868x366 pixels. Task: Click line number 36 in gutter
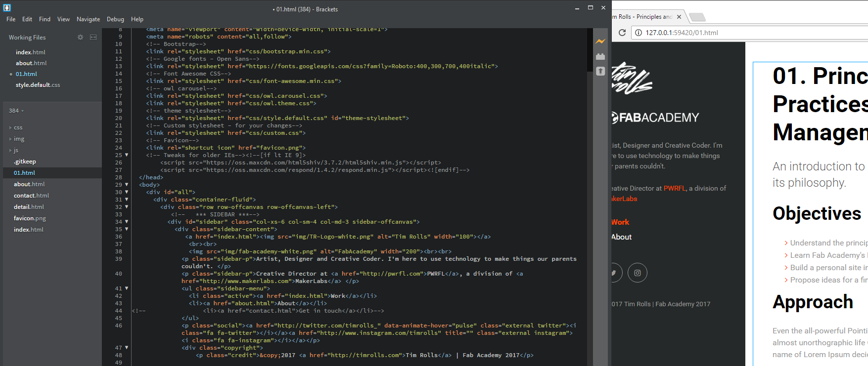pos(119,237)
